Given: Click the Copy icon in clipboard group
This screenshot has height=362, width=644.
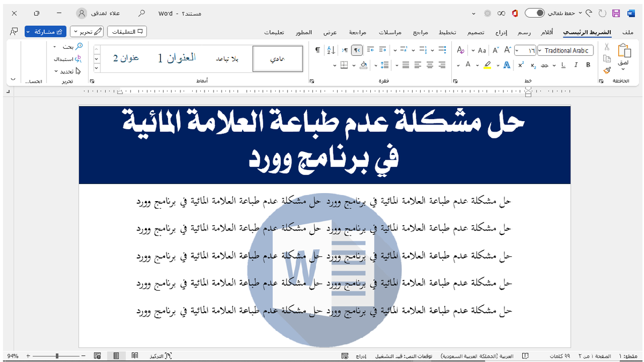Looking at the screenshot, I should click(x=607, y=58).
